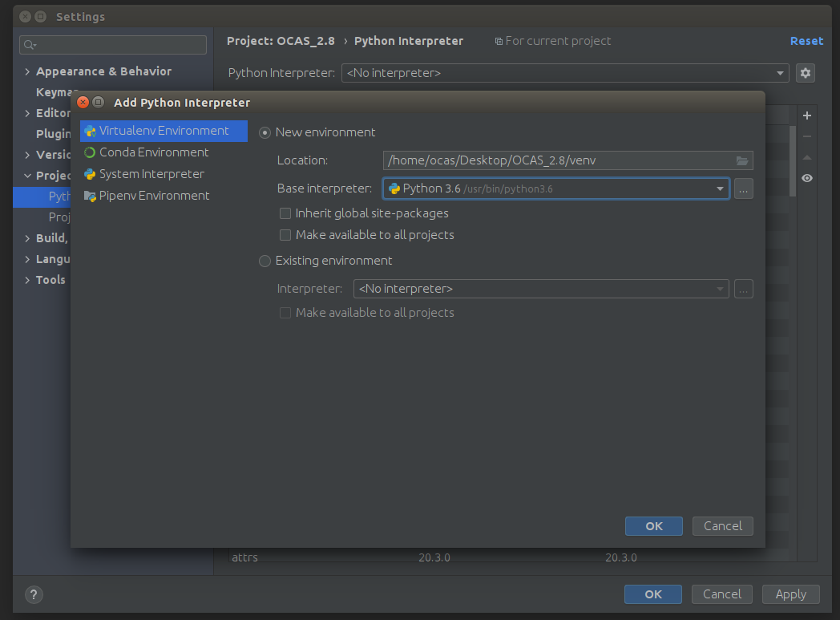Click the For current project icon

click(x=499, y=41)
